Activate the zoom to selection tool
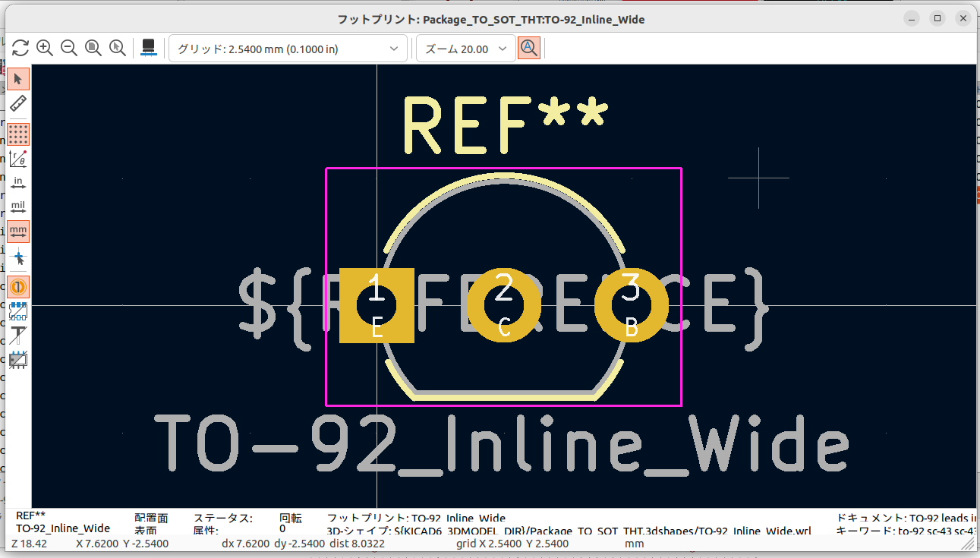Viewport: 980px width, 558px height. point(118,49)
